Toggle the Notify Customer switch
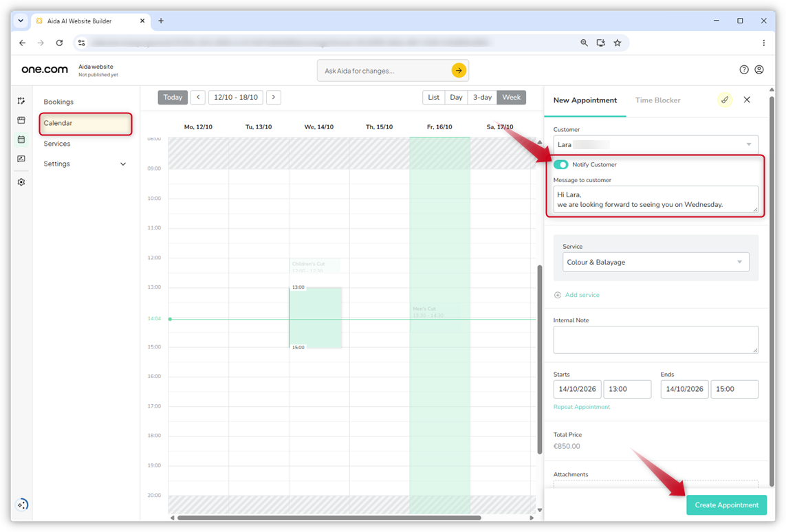The width and height of the screenshot is (786, 532). click(x=561, y=164)
